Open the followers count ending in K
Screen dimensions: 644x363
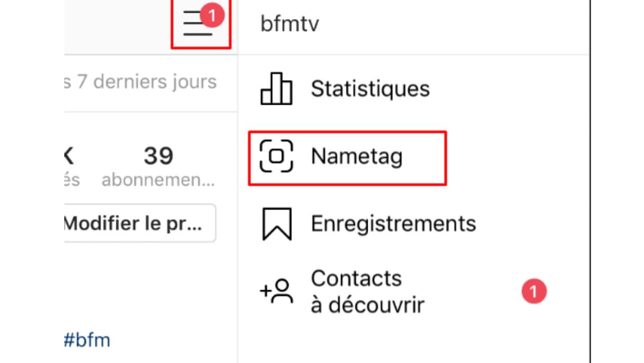pyautogui.click(x=69, y=156)
